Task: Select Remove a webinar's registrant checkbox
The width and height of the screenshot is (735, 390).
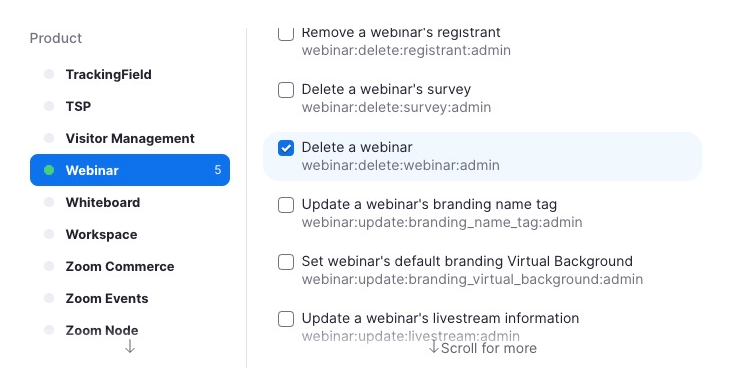Action: pyautogui.click(x=286, y=34)
